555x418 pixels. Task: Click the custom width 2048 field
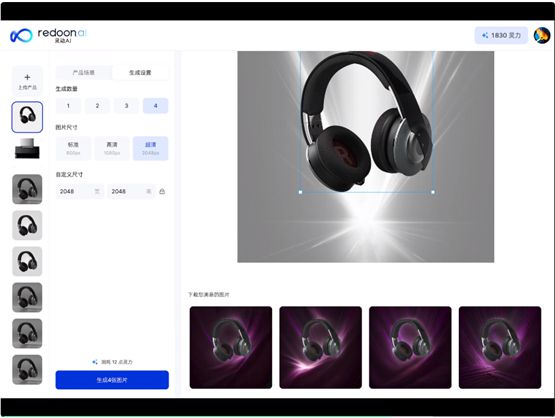[x=80, y=191]
